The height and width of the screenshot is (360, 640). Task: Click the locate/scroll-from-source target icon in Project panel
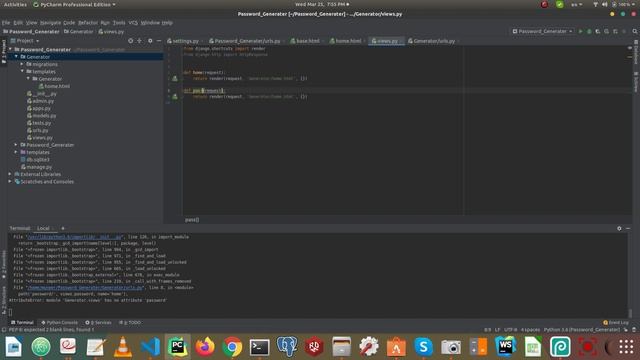pyautogui.click(x=131, y=41)
